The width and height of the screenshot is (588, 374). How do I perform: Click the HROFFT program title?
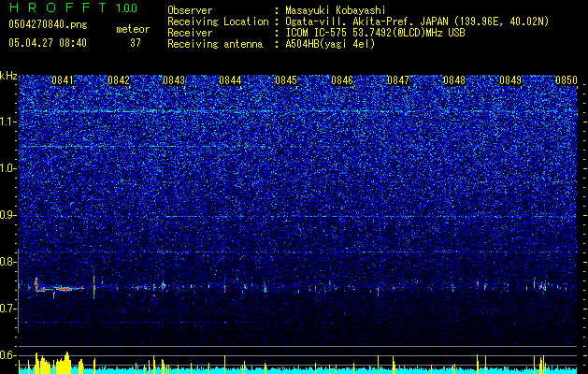(58, 7)
